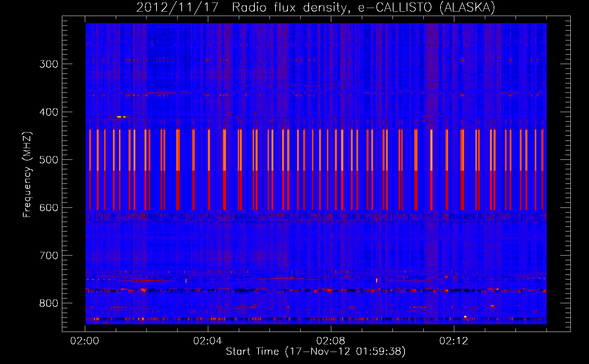The image size is (589, 364).
Task: Select the 'Frequency (MHZ)' y-axis label
Action: click(28, 175)
